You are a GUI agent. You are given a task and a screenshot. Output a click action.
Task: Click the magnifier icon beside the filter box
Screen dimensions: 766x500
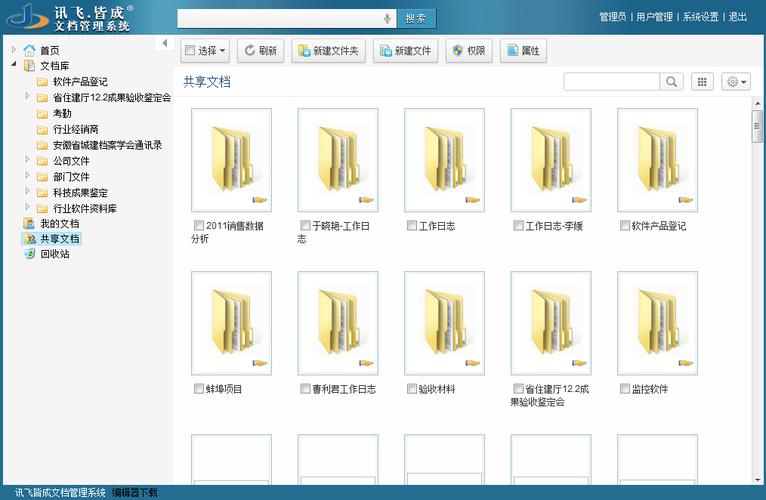pyautogui.click(x=672, y=82)
